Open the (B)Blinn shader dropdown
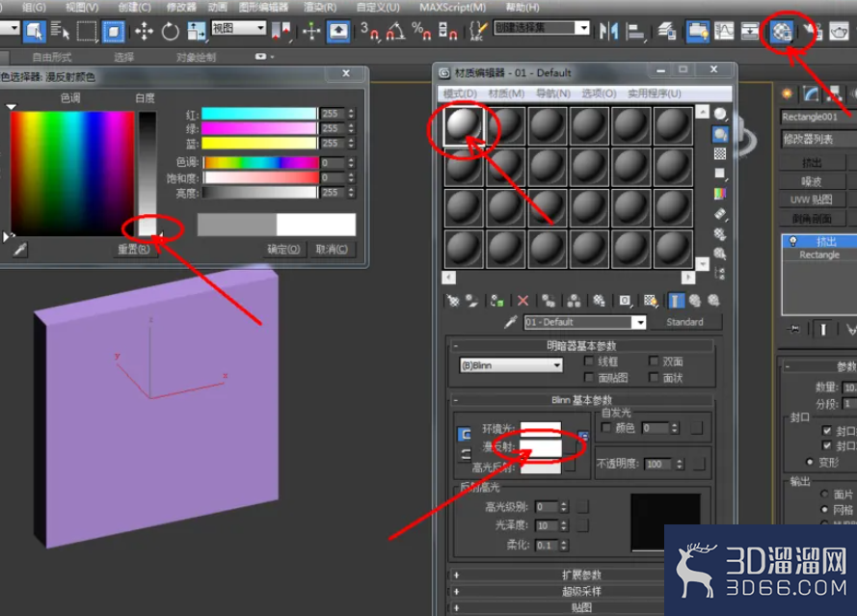 coord(511,365)
